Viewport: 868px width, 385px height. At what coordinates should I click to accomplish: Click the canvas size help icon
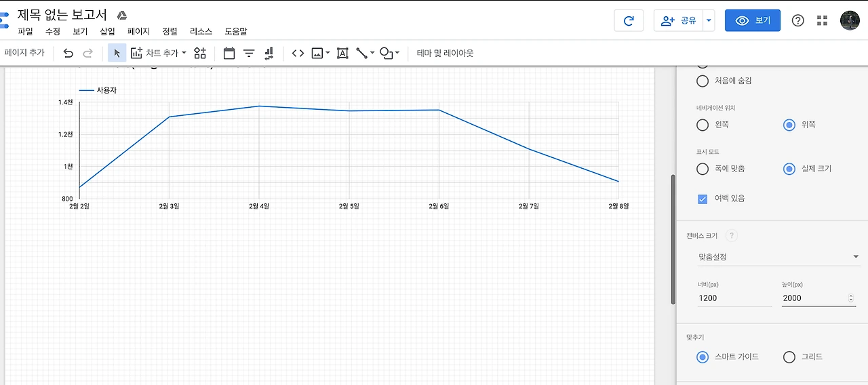(731, 236)
